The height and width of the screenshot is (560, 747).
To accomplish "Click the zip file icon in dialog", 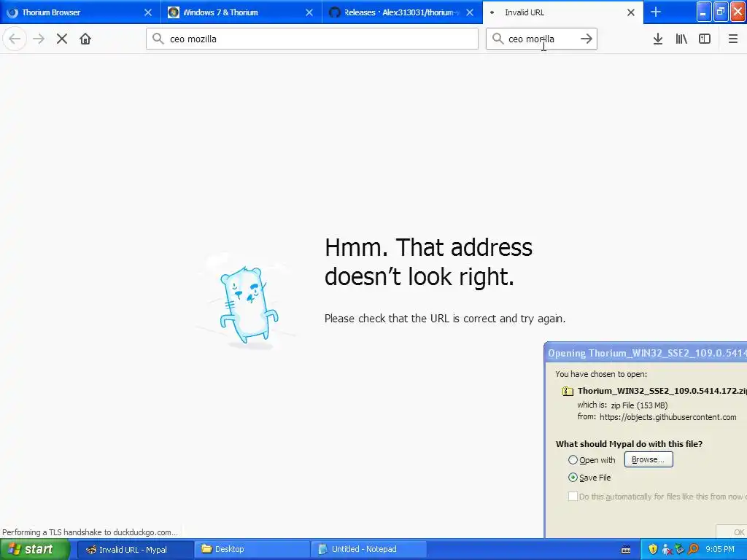I will 568,392.
